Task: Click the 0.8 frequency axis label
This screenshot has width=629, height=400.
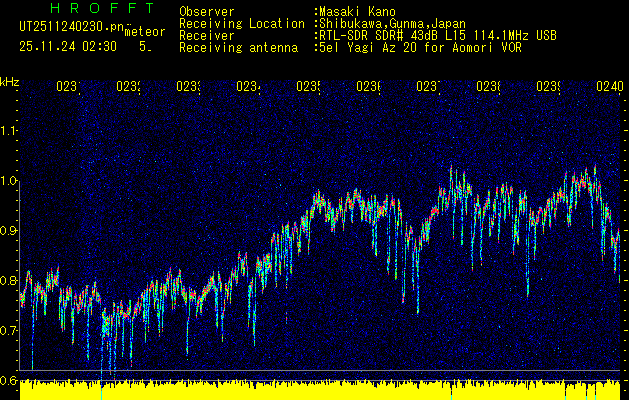Action: [10, 280]
